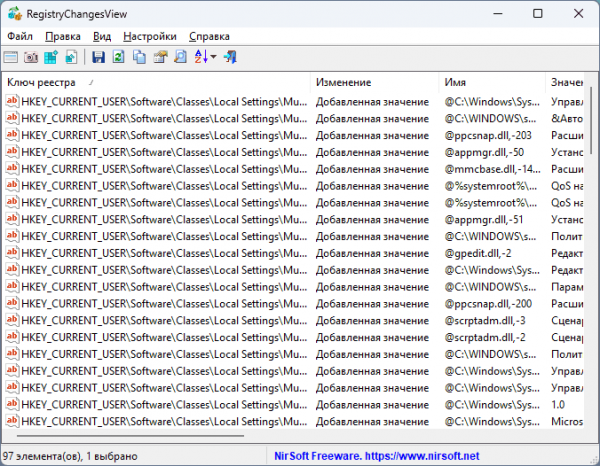Maximize the RegistryChangesView window
This screenshot has width=600, height=466.
tap(538, 14)
